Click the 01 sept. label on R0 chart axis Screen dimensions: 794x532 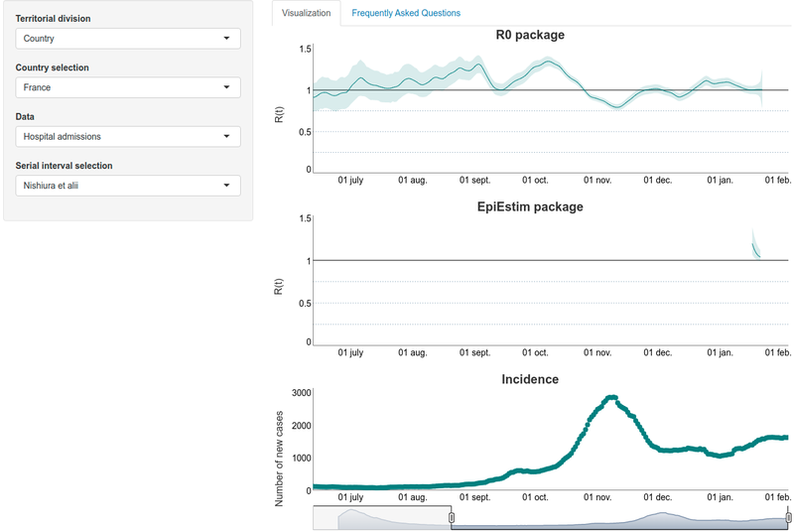[x=474, y=182]
